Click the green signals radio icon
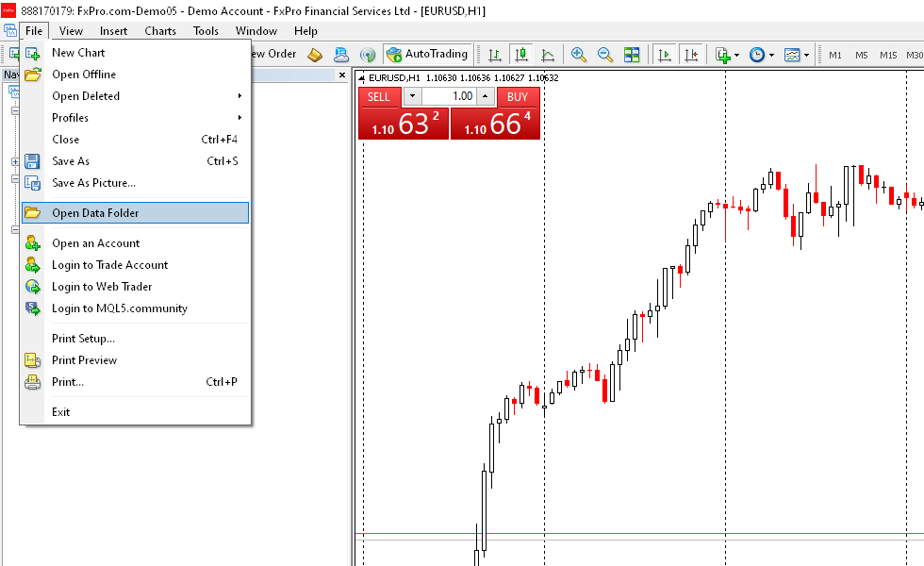This screenshot has width=924, height=566. click(x=367, y=55)
